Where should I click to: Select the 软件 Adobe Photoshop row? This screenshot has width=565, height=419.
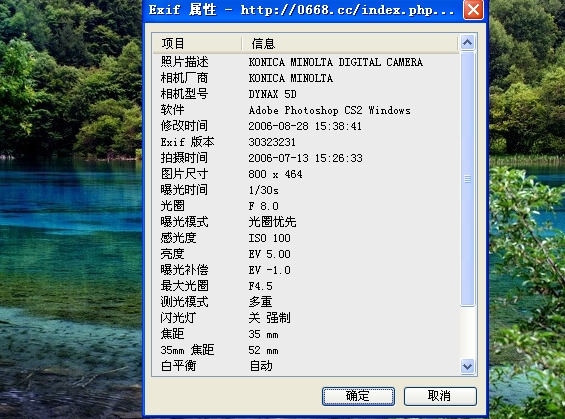coord(306,110)
